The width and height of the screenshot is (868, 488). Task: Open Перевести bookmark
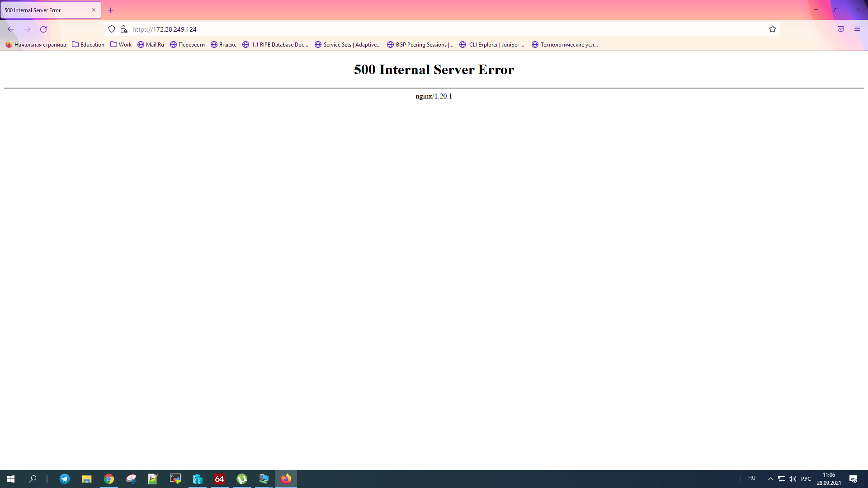pyautogui.click(x=188, y=45)
